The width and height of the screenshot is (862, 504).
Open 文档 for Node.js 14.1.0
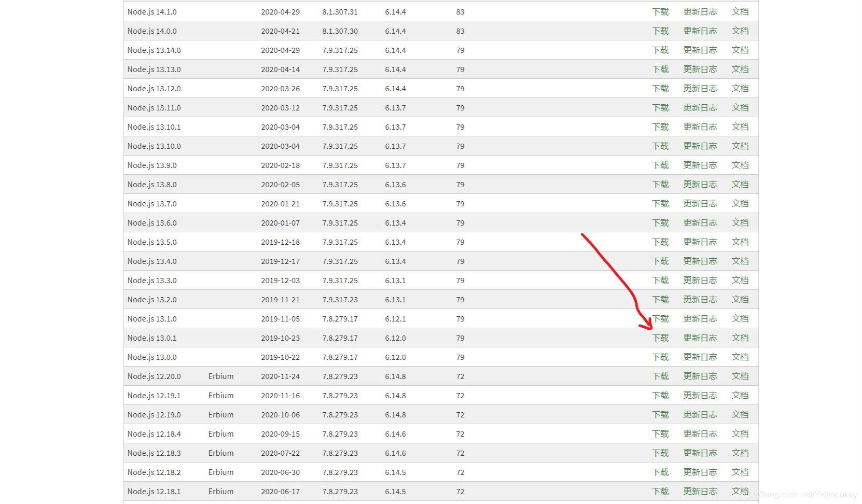[740, 12]
